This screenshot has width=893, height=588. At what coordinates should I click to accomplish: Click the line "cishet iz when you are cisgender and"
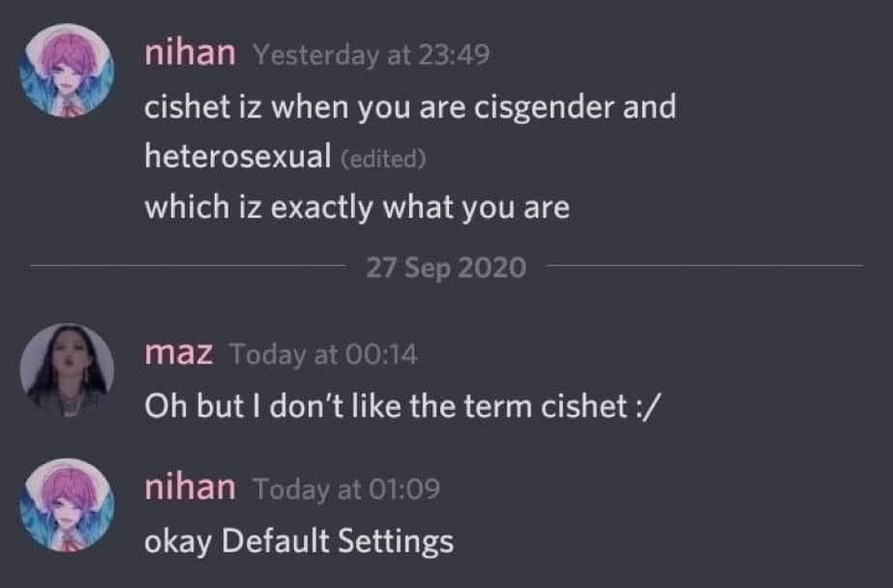click(410, 106)
